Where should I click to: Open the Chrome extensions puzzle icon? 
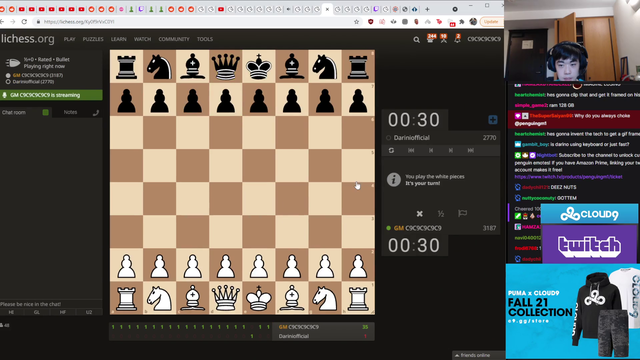tap(462, 22)
